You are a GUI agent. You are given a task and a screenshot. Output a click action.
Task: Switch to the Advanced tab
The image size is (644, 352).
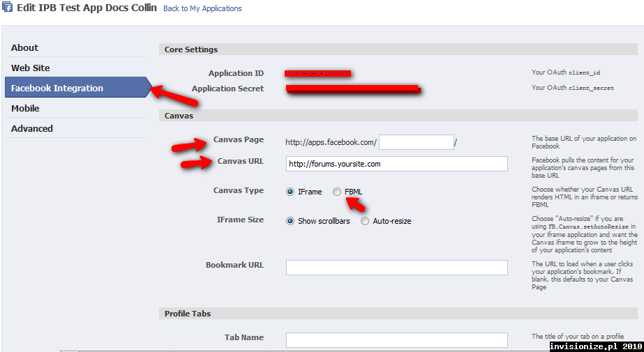click(32, 128)
